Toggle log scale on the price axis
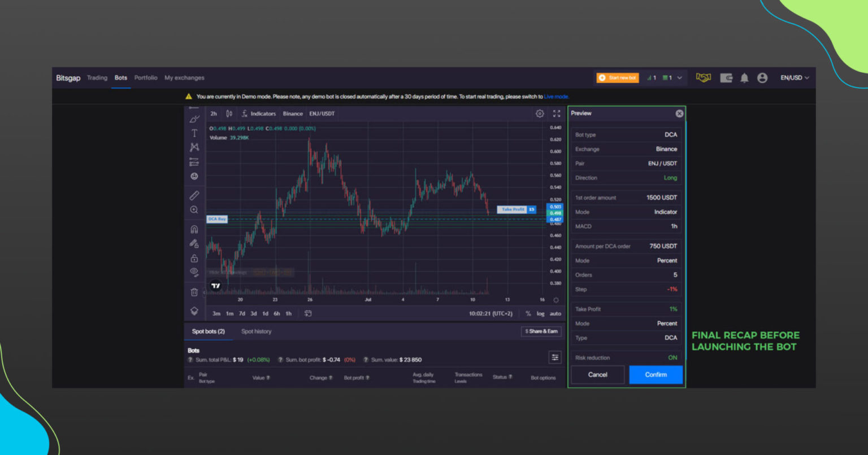868x455 pixels. click(541, 313)
